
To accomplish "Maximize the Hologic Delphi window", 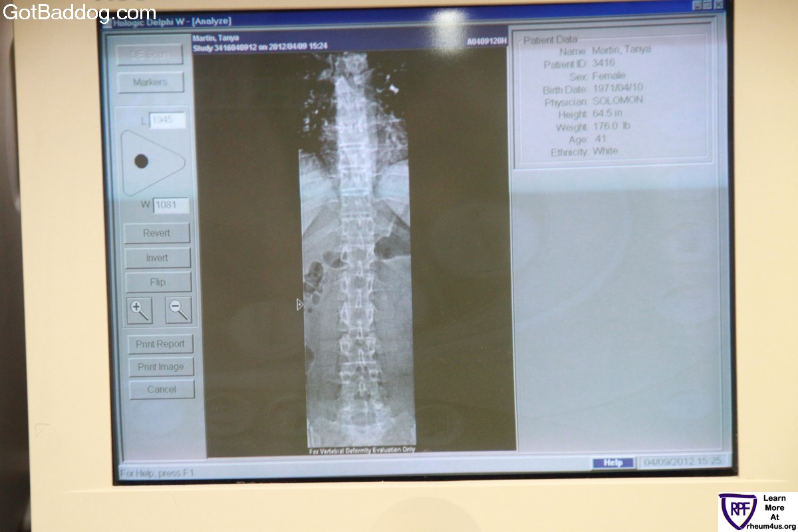I will click(x=708, y=5).
